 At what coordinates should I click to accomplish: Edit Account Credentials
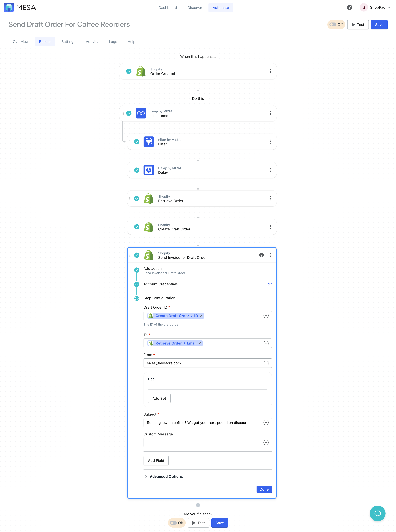[x=268, y=284]
